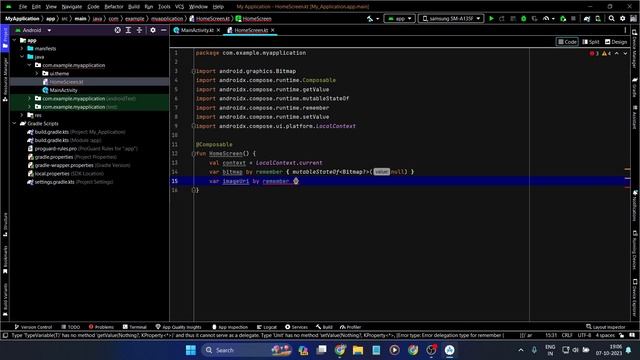Open the File menu
Image resolution: width=640 pixels, height=360 pixels.
click(x=23, y=7)
